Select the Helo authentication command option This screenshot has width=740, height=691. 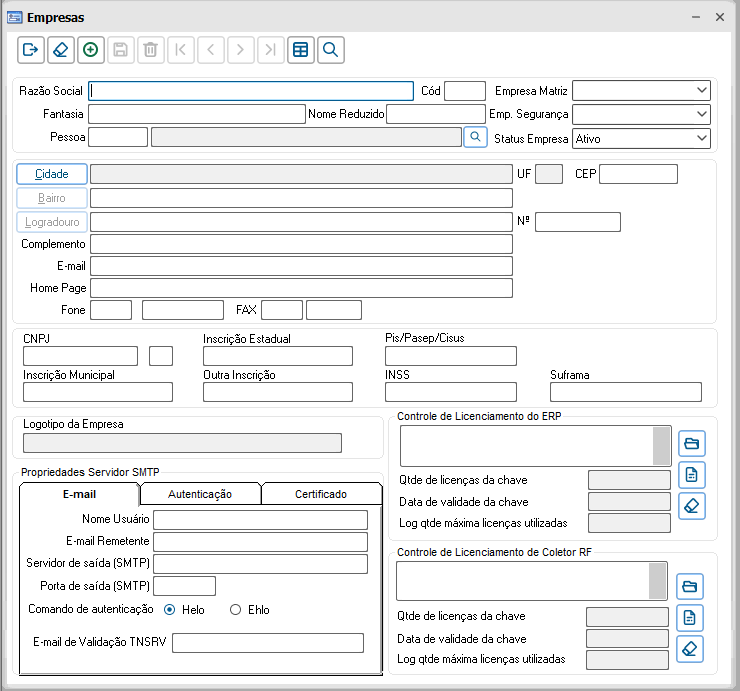(170, 609)
